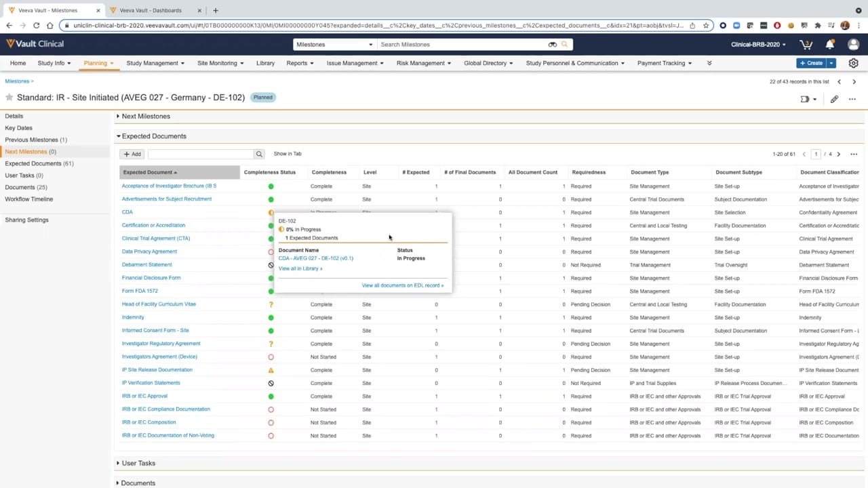
Task: Bookmark page with the address bar star
Action: (x=706, y=26)
